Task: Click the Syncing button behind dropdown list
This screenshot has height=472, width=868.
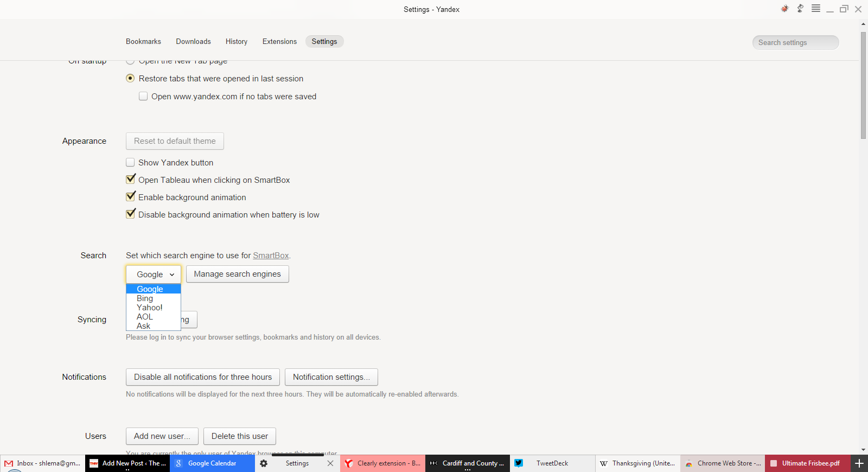Action: (189, 320)
